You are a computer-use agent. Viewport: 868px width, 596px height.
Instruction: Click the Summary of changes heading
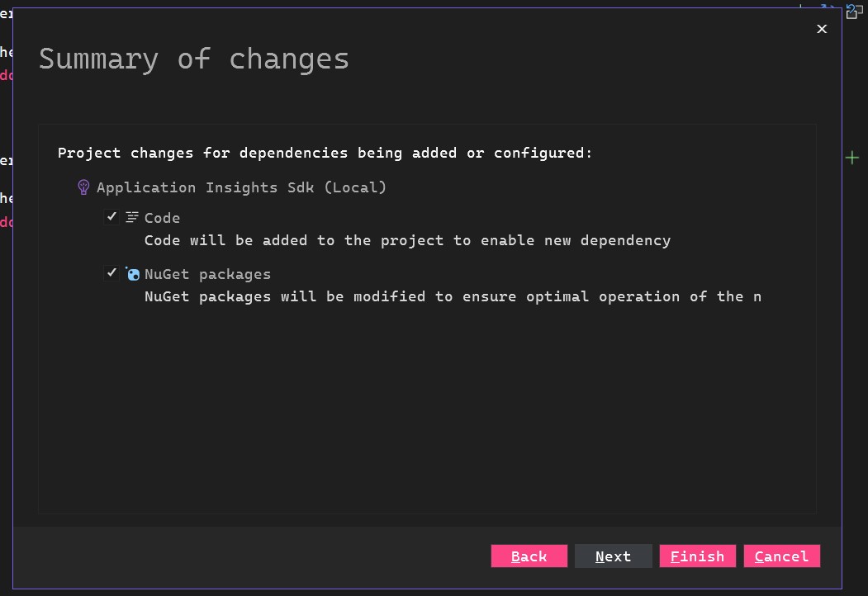(194, 59)
